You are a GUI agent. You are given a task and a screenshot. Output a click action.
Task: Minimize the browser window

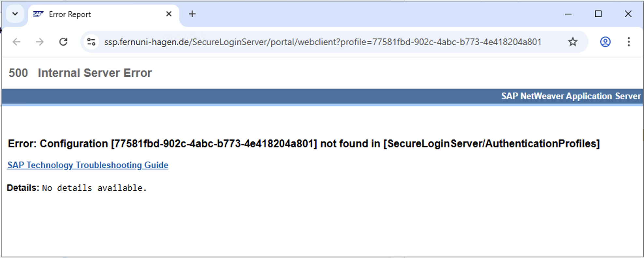pos(568,14)
